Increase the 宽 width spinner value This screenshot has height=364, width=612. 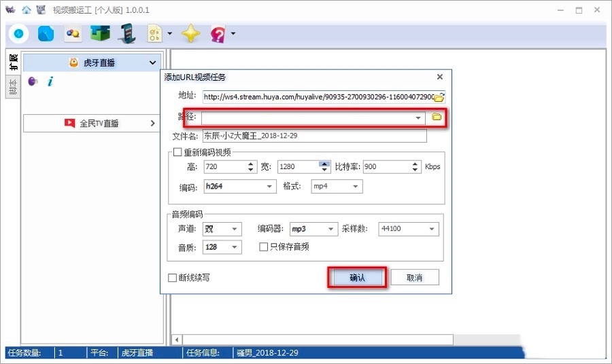(x=324, y=164)
